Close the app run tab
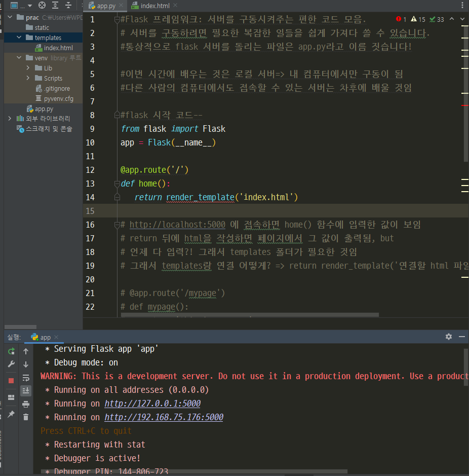This screenshot has height=476, width=469. pyautogui.click(x=56, y=337)
